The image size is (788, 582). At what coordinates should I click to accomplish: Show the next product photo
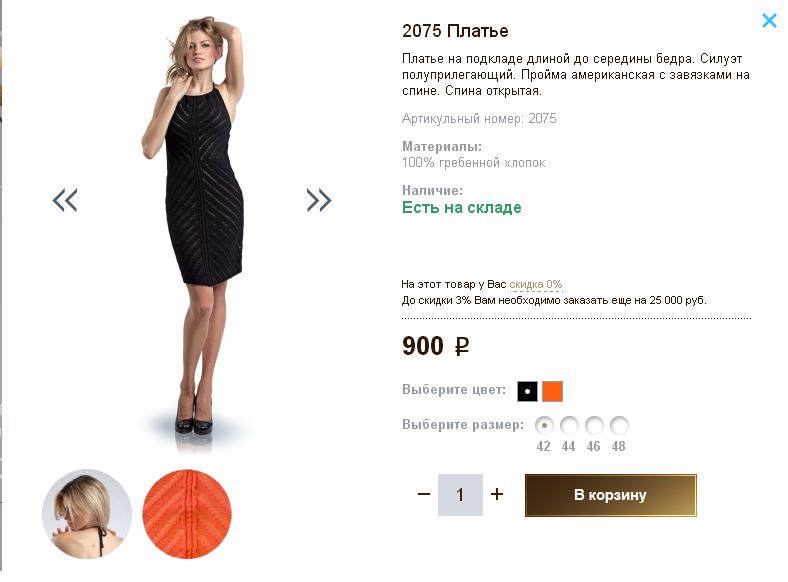click(x=318, y=200)
